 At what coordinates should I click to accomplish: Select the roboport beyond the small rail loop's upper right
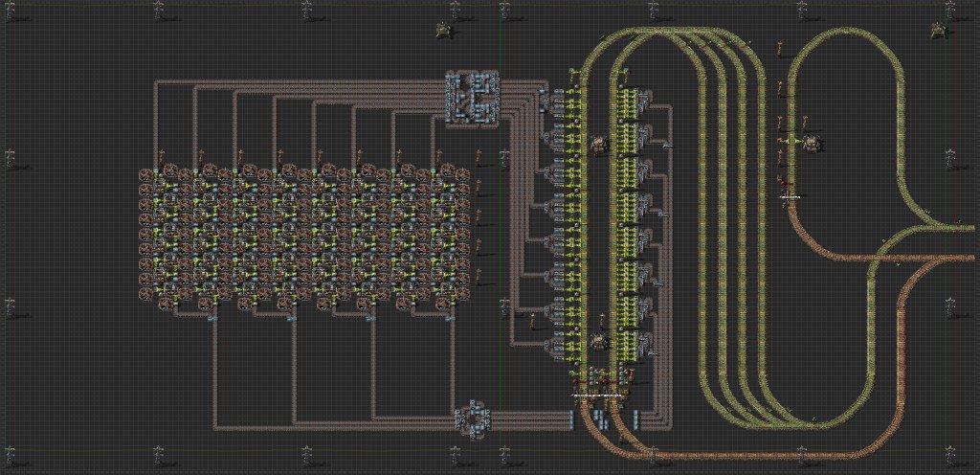937,30
